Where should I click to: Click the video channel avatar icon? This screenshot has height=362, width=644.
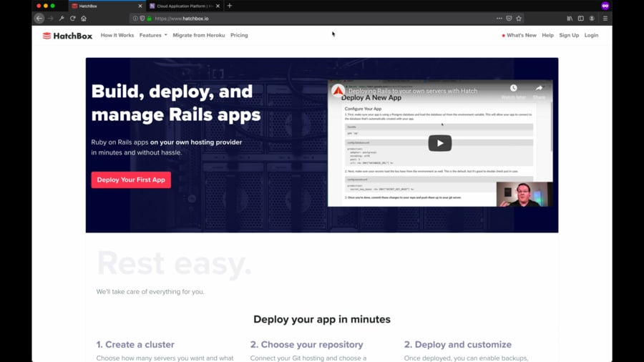point(338,91)
